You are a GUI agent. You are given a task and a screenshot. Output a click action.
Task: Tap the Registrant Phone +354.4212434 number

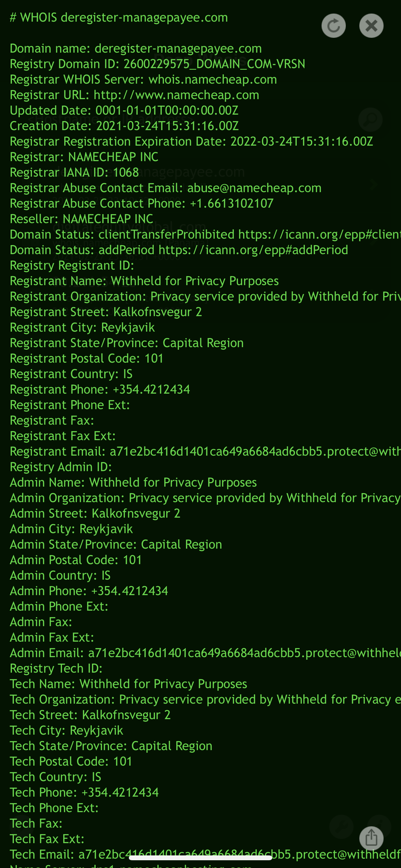[x=151, y=389]
